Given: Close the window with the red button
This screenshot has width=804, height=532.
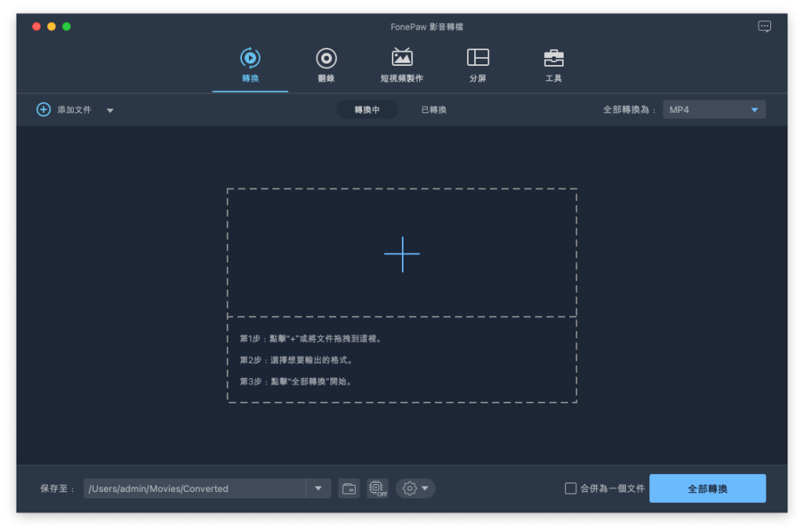Looking at the screenshot, I should [36, 27].
